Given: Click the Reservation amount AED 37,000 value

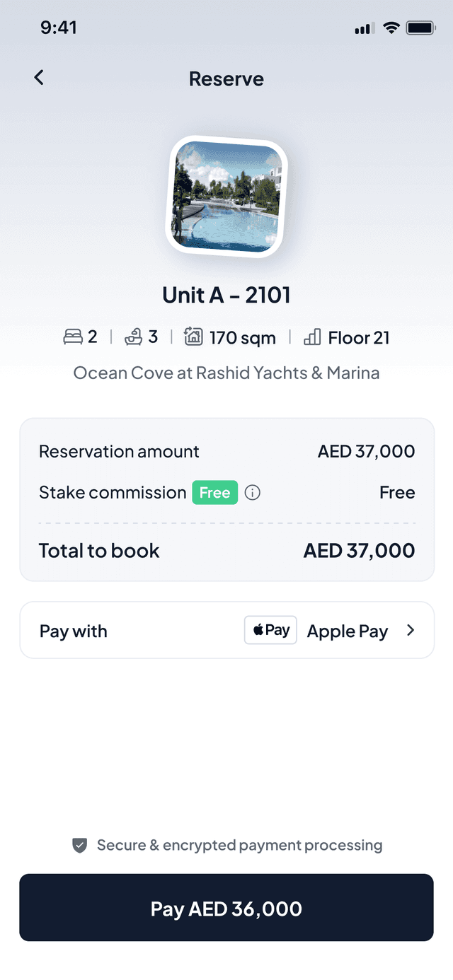Looking at the screenshot, I should [366, 451].
